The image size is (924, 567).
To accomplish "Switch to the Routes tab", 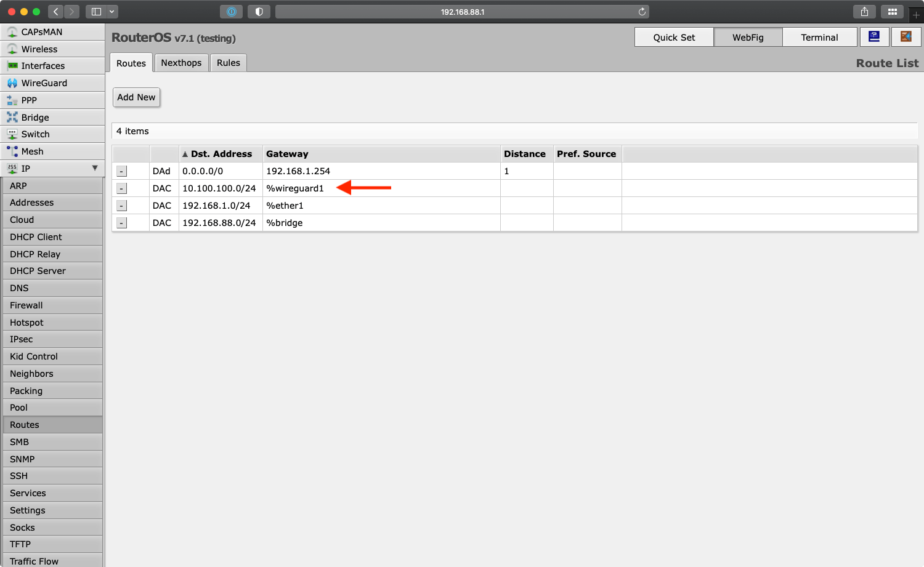I will pos(131,63).
